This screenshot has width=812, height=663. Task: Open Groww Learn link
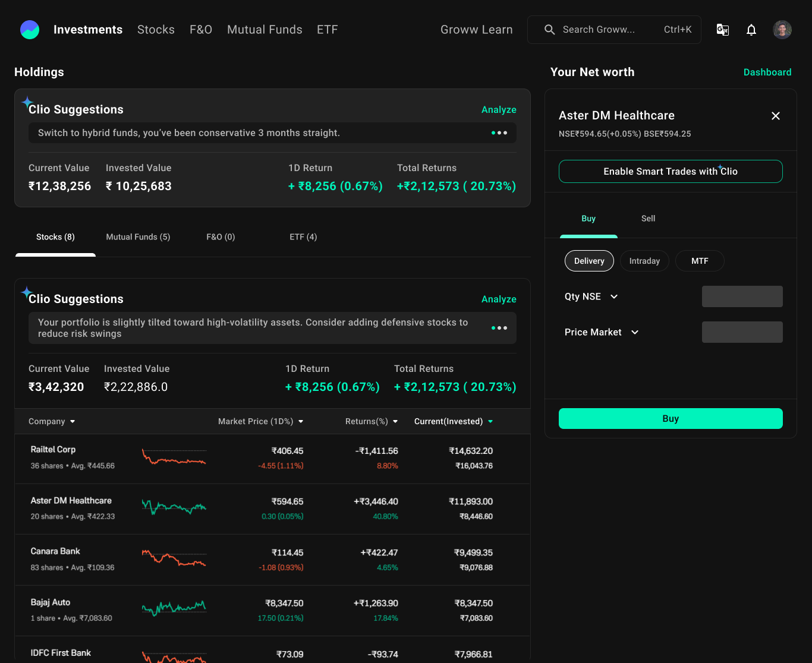click(x=476, y=30)
